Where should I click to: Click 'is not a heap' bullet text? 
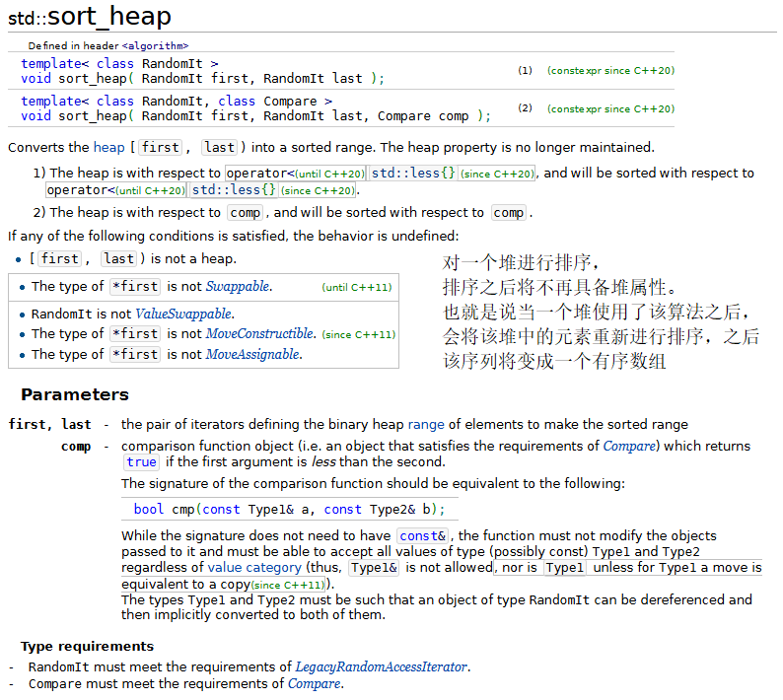pos(193,258)
